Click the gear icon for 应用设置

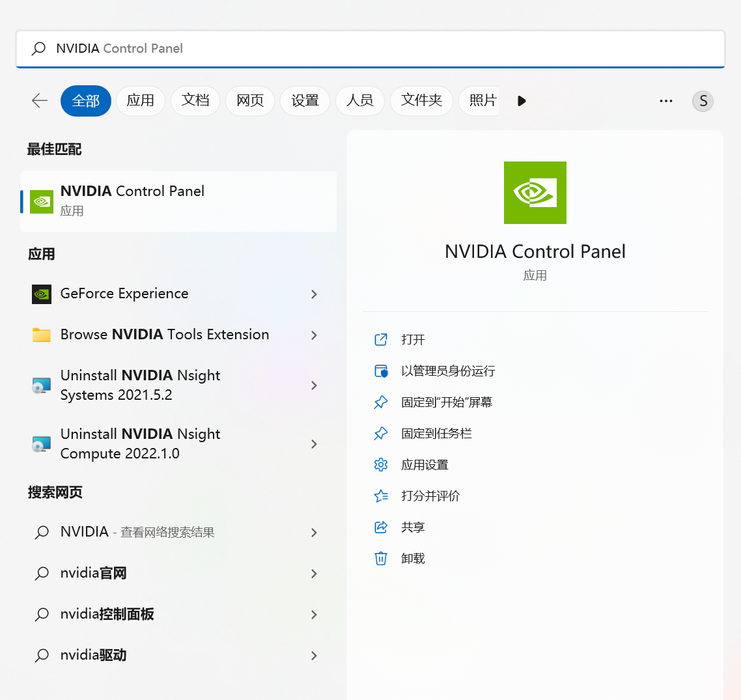tap(381, 465)
